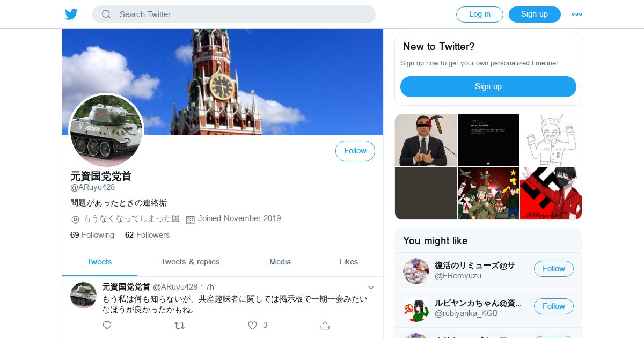The width and height of the screenshot is (644, 338).
Task: Click the header Sign up button
Action: pyautogui.click(x=535, y=14)
